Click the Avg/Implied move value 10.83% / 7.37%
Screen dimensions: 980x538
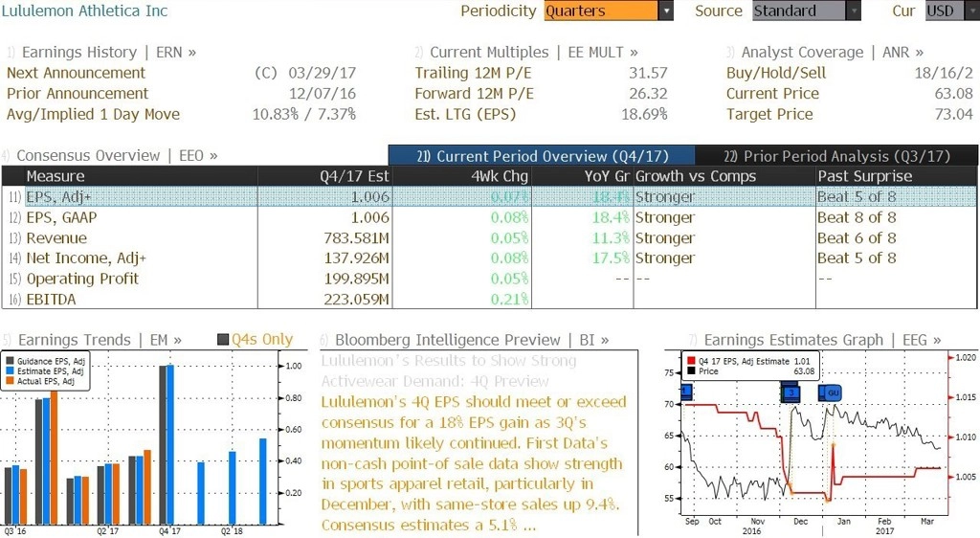tap(303, 114)
